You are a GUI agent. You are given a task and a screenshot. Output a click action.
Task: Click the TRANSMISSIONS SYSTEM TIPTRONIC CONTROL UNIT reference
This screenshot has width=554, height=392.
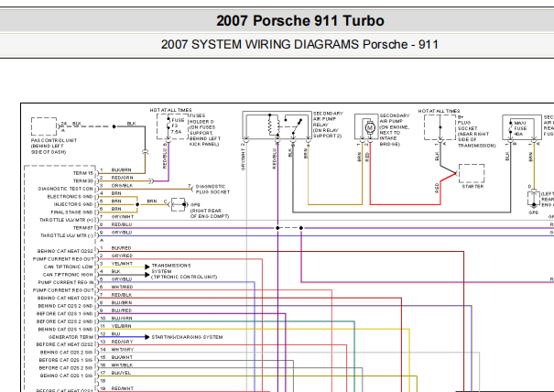tap(184, 271)
